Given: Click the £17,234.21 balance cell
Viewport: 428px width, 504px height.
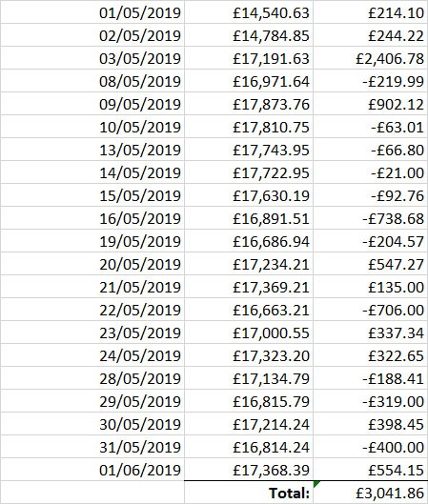Looking at the screenshot, I should click(249, 264).
